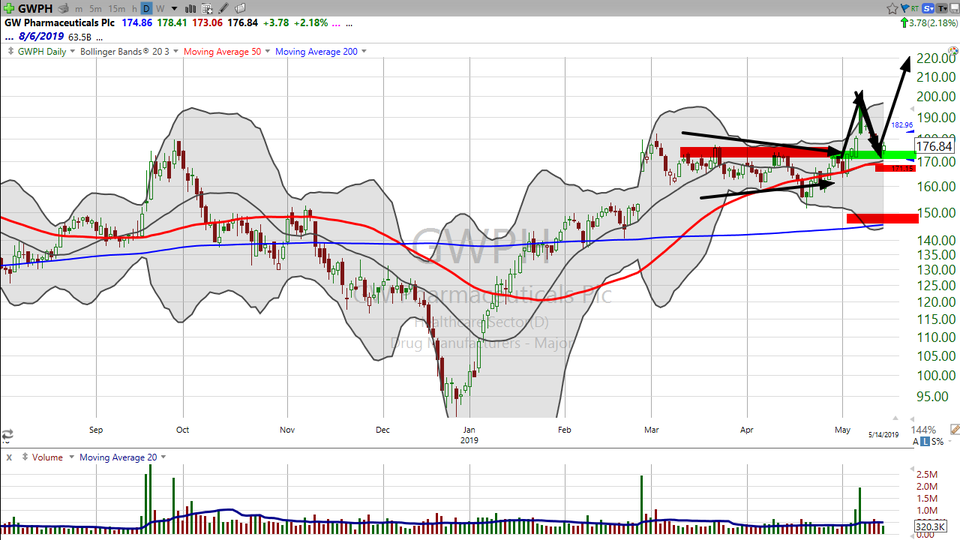Click the company news icon beside GWPH
The width and height of the screenshot is (960, 540).
coord(63,9)
